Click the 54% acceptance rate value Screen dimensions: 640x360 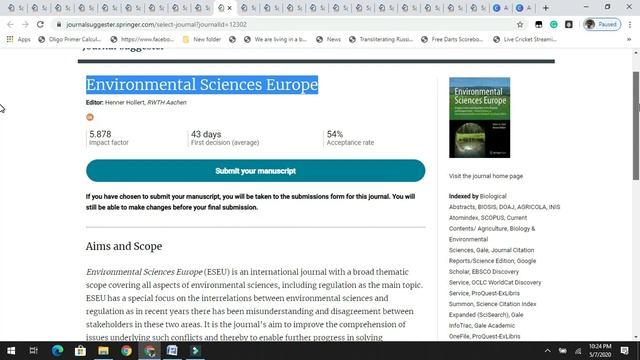335,134
